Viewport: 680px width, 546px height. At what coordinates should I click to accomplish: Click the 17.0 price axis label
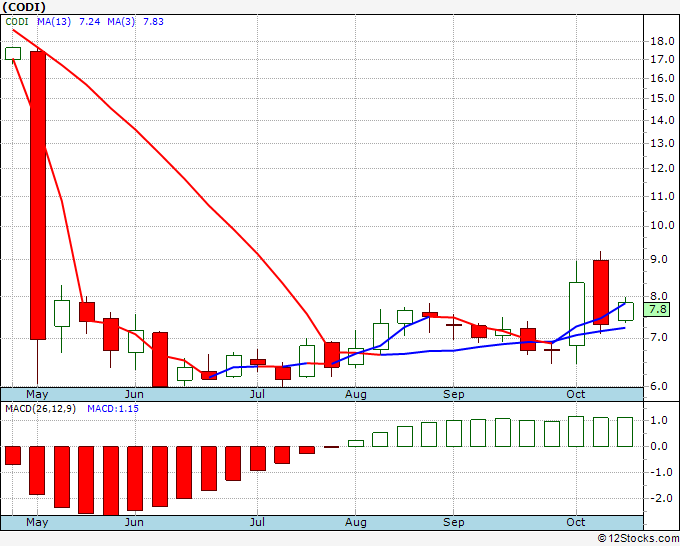(x=662, y=59)
